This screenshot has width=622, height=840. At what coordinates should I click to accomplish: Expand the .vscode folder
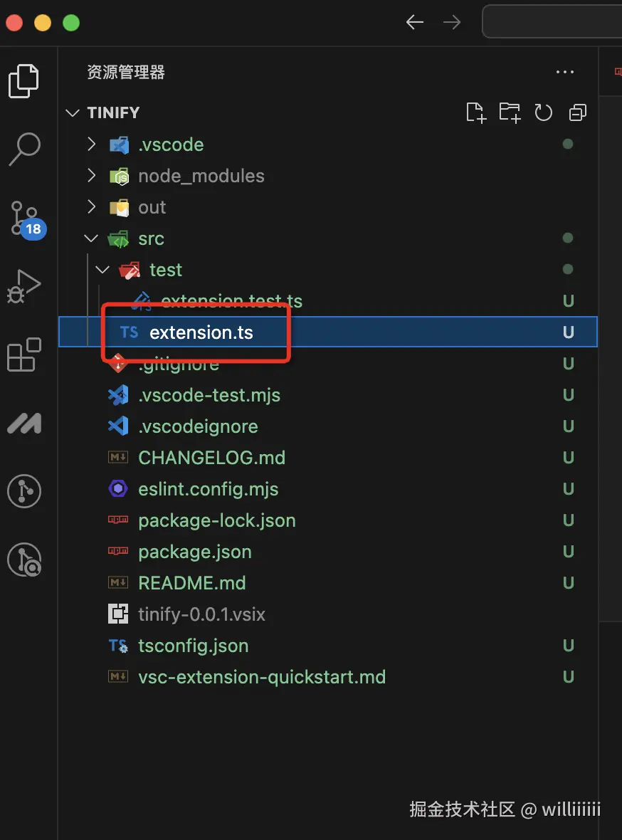91,145
